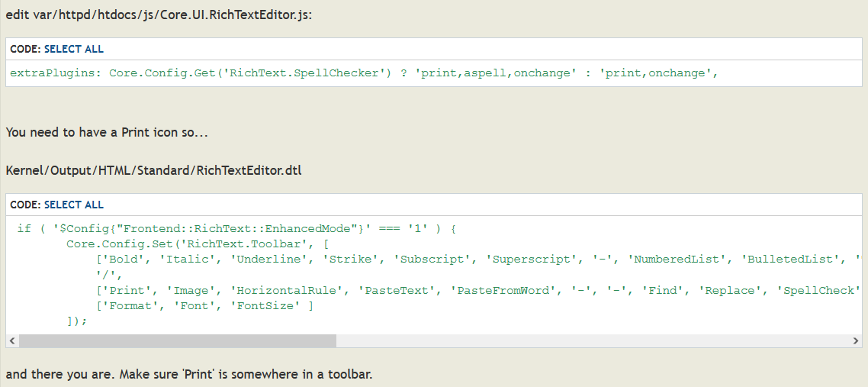Click the horizontal scrollbar left arrow
Image resolution: width=868 pixels, height=387 pixels.
coord(11,340)
